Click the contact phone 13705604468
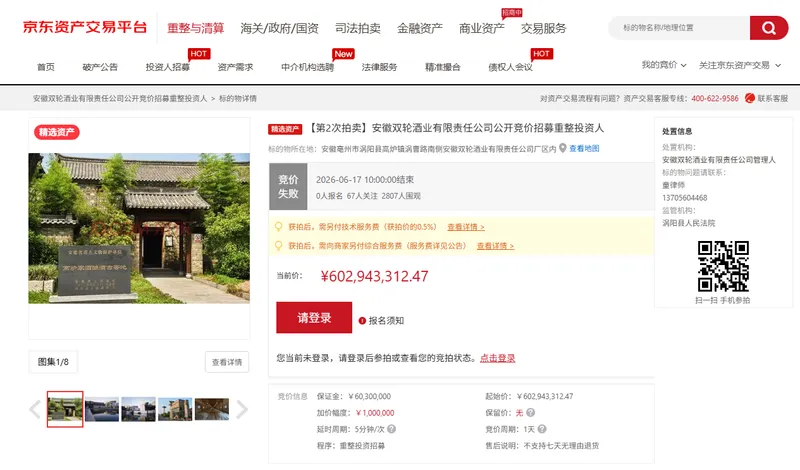 pyautogui.click(x=685, y=197)
